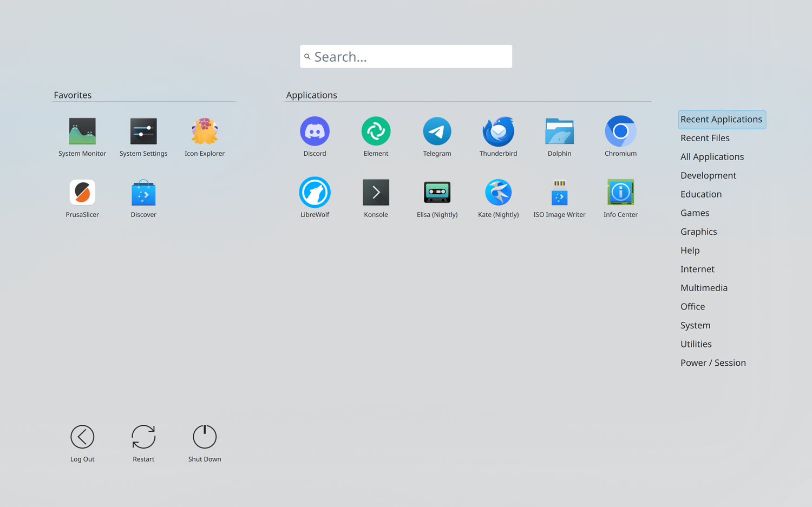Open Power / Session category
This screenshot has height=507, width=812.
[x=713, y=363]
